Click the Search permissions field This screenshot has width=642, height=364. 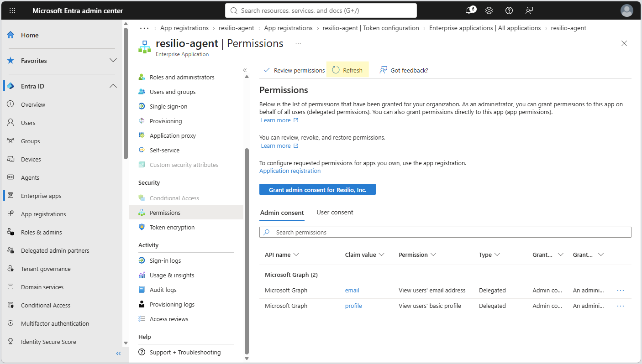(445, 232)
